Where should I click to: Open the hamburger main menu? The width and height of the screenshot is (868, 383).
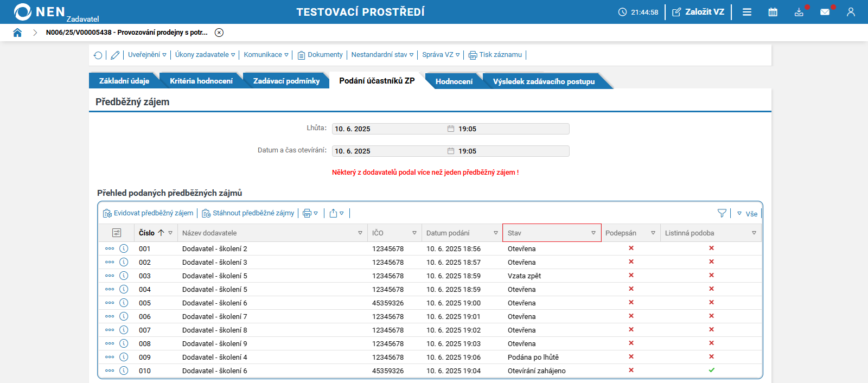747,12
